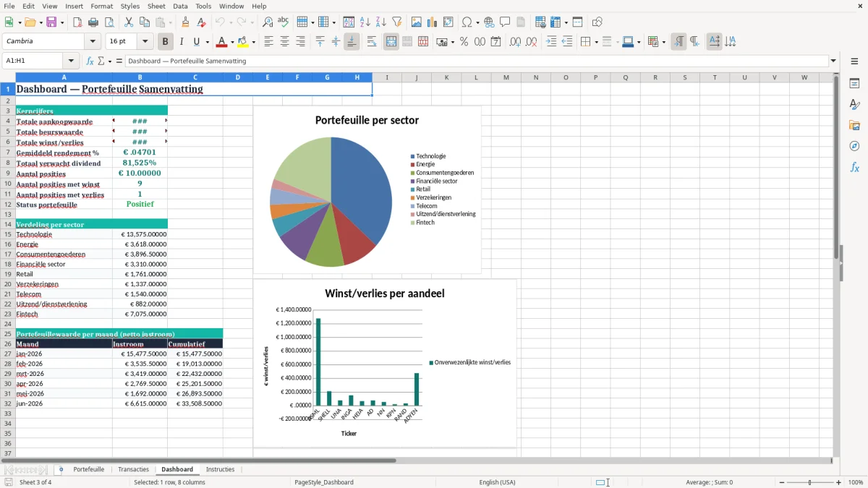Select row 20 header

[x=8, y=284]
